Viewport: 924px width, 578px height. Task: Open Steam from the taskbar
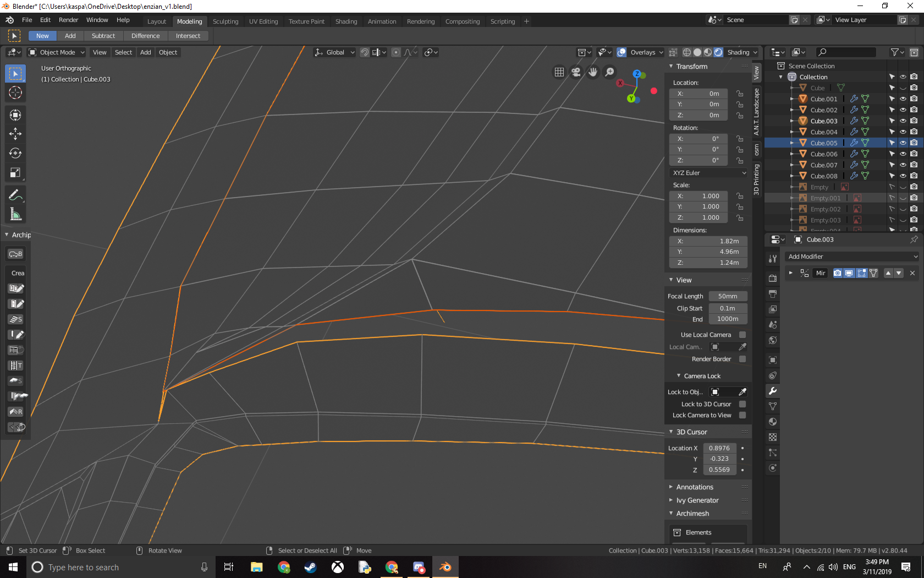[x=310, y=567]
